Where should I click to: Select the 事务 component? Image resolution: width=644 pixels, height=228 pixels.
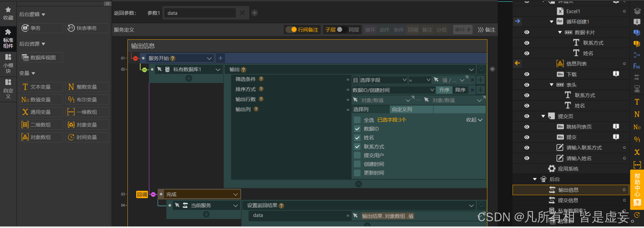click(41, 28)
